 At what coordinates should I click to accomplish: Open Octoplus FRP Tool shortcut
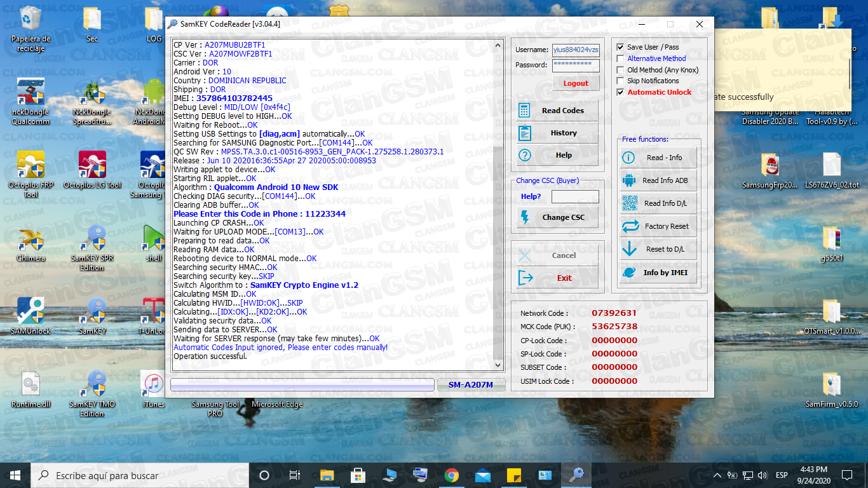(x=31, y=175)
